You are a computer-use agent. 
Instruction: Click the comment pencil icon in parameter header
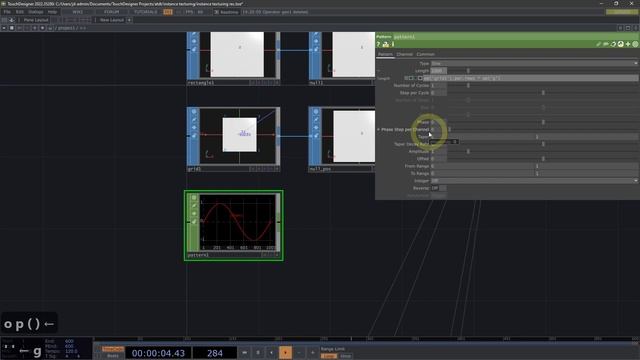coord(598,44)
